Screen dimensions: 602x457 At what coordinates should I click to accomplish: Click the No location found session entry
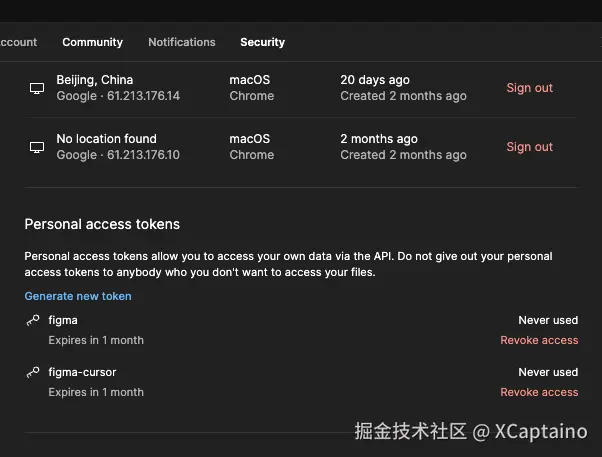tap(106, 139)
